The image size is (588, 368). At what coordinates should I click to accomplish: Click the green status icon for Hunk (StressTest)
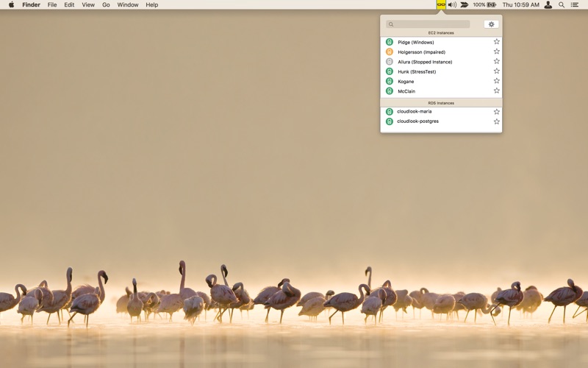tap(390, 71)
